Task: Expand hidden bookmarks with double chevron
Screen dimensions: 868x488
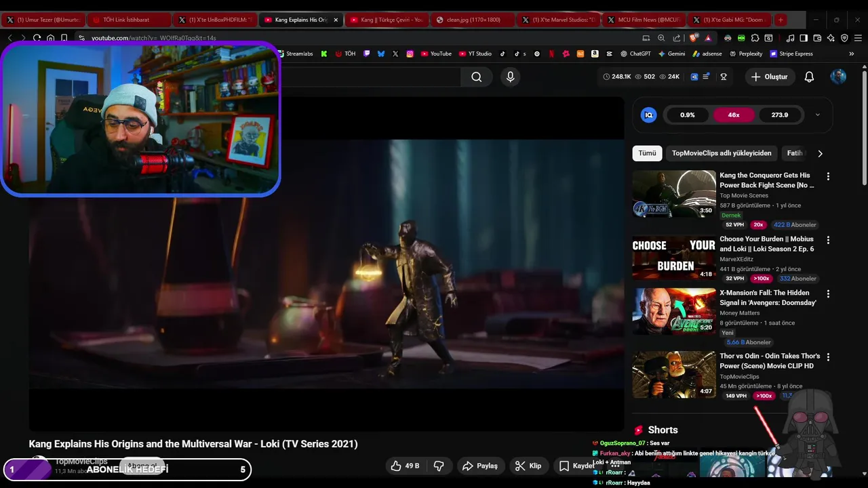Action: point(852,54)
